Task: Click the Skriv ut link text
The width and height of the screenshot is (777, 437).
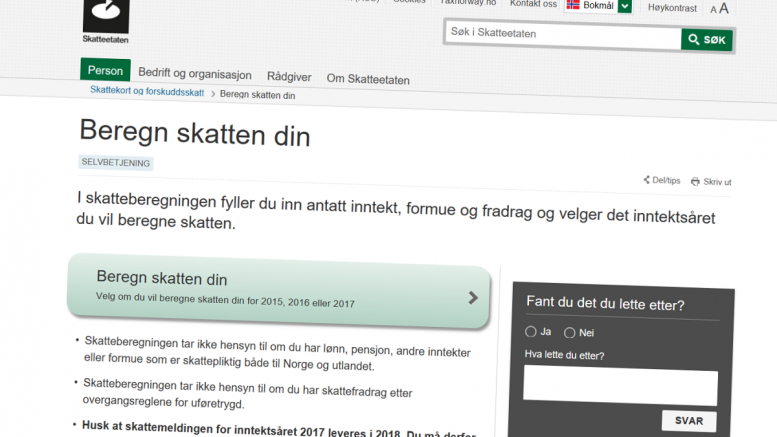Action: tap(717, 182)
